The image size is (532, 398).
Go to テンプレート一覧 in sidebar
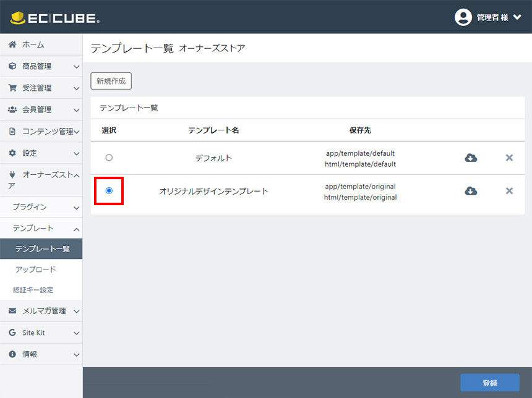pyautogui.click(x=42, y=249)
